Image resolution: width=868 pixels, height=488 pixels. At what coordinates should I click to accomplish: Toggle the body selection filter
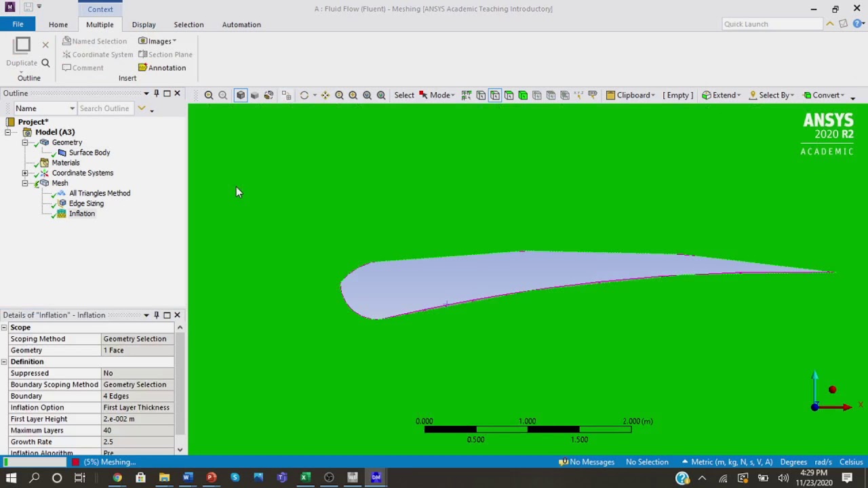pos(523,95)
